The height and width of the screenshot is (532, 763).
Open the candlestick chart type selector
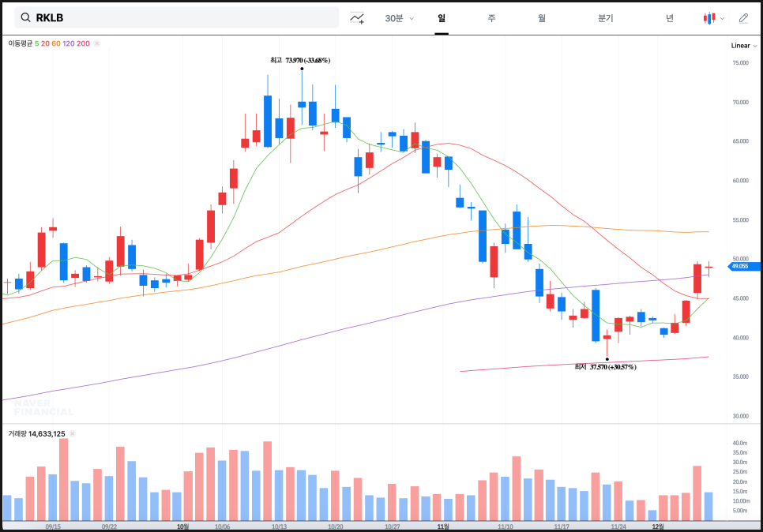[x=710, y=18]
